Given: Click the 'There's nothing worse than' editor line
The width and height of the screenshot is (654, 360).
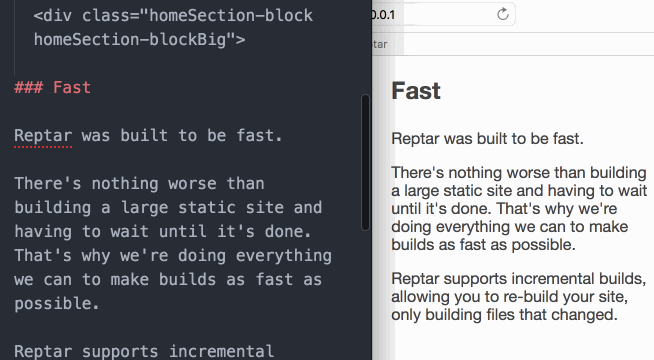Looking at the screenshot, I should tap(139, 184).
